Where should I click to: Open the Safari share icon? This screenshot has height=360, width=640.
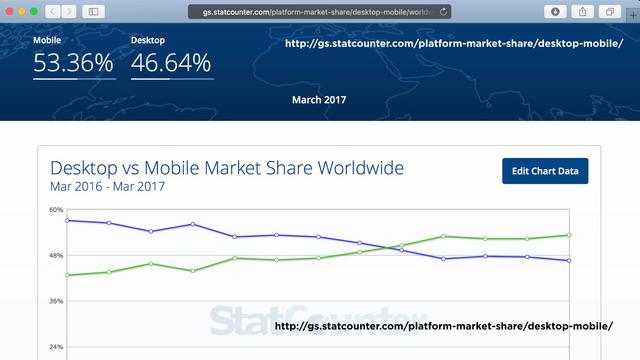click(582, 11)
